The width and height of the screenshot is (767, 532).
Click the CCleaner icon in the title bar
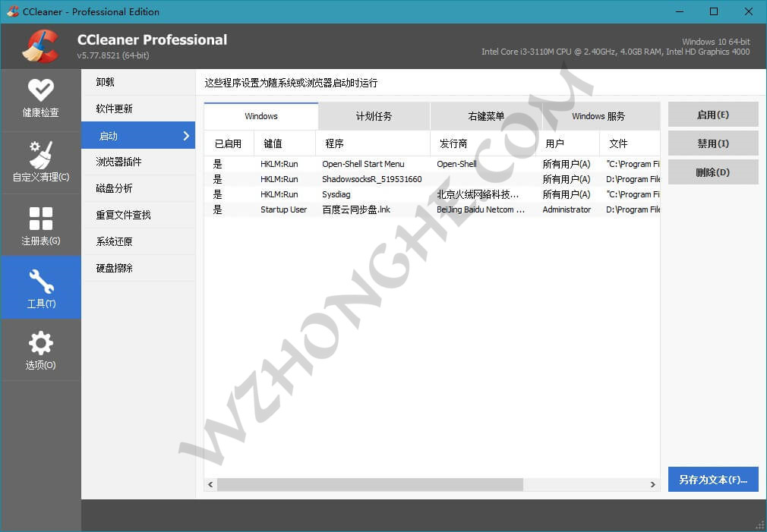pos(13,11)
